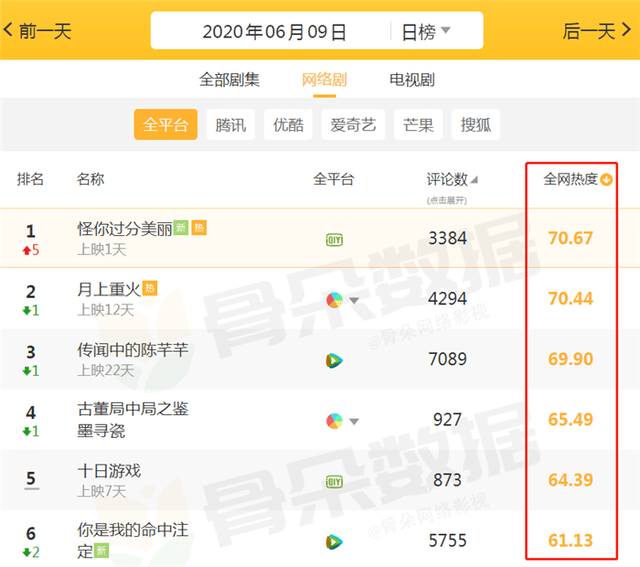640x567 pixels.
Task: Click the date field 2020年06月09日
Action: [x=274, y=32]
